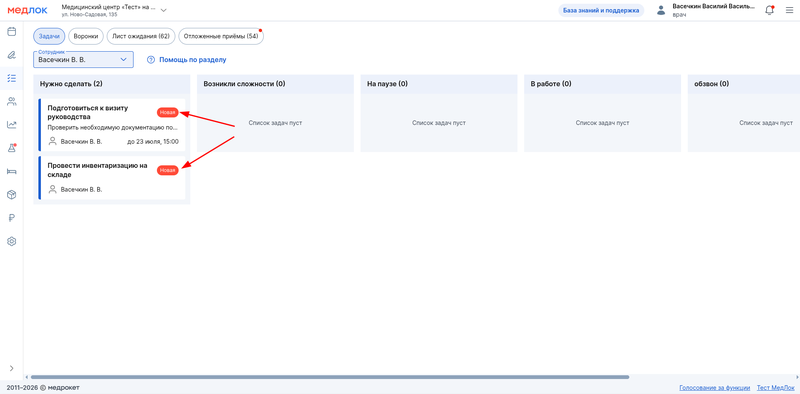Viewport: 800px width, 394px height.
Task: Open task Провести инвентаризацию на складе
Action: [x=112, y=178]
